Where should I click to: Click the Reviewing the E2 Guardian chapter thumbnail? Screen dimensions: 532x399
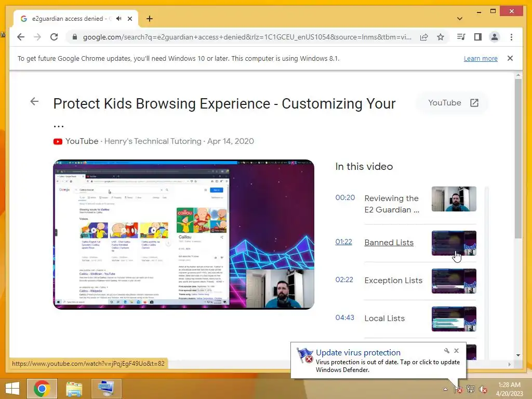point(454,199)
